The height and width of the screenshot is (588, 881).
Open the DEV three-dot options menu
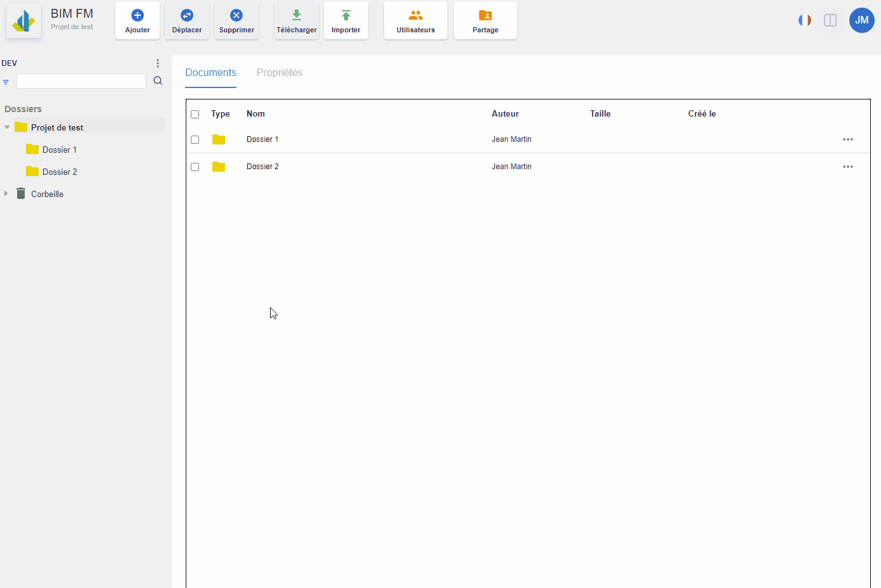(157, 63)
